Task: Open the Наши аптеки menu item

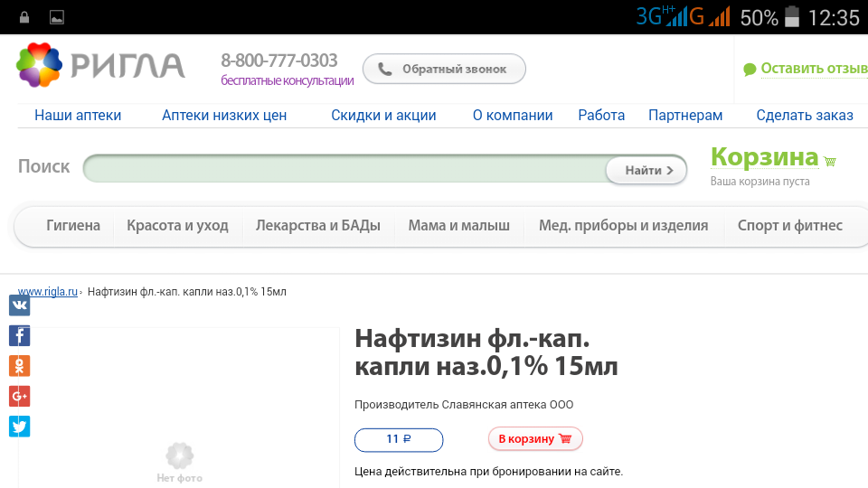Action: click(78, 115)
